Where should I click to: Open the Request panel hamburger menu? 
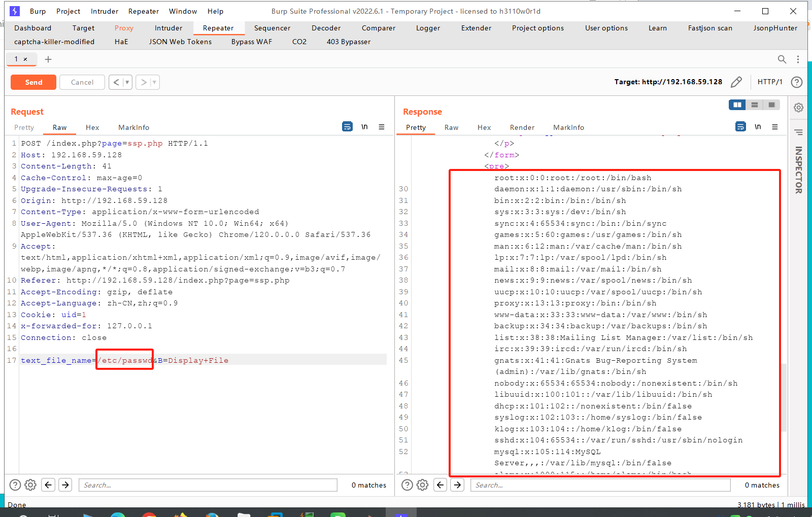(x=382, y=127)
